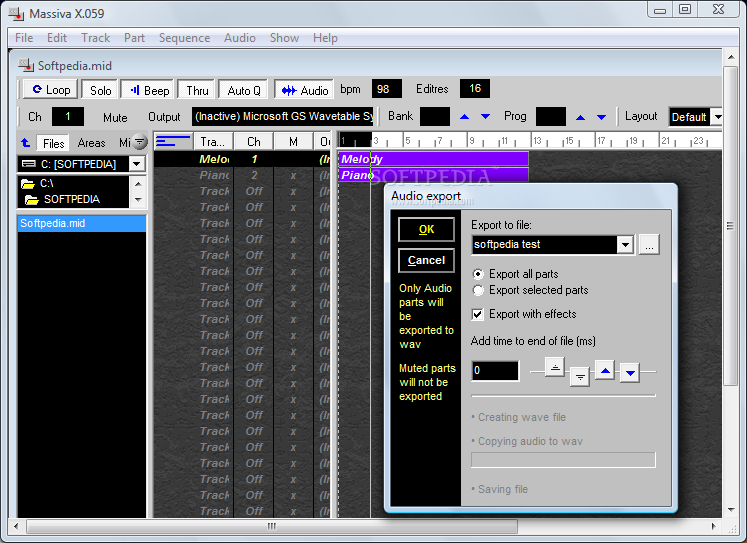Image resolution: width=747 pixels, height=543 pixels.
Task: Click the Export to file name field
Action: [544, 244]
